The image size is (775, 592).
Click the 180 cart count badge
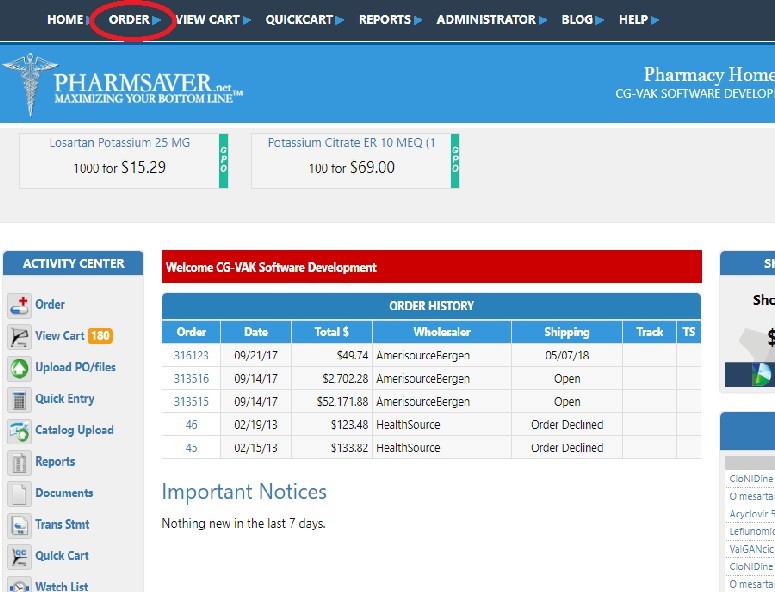100,336
